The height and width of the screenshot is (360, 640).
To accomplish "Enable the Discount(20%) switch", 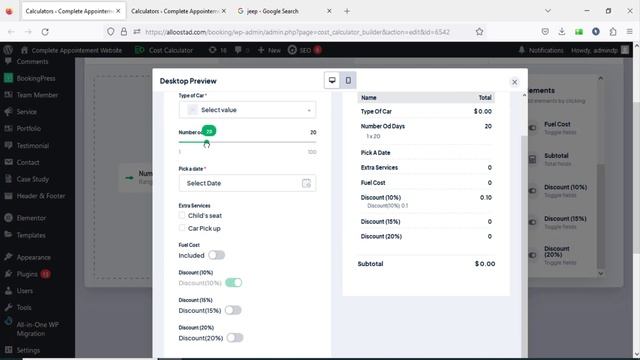I will pos(235,338).
